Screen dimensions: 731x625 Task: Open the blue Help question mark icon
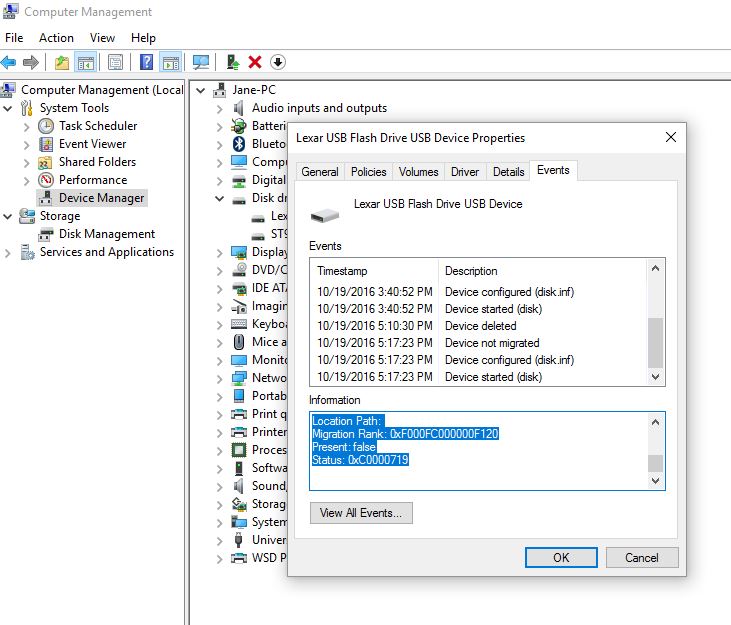(x=146, y=62)
